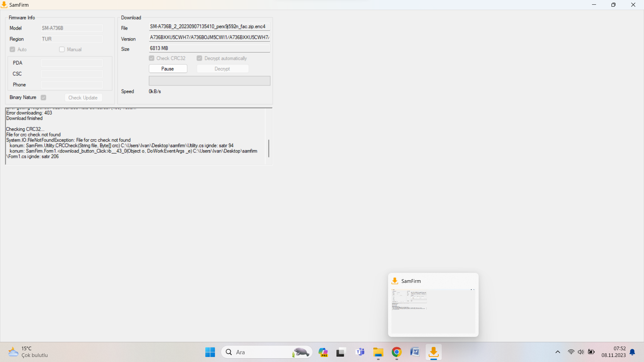This screenshot has height=362, width=644.
Task: Click the battery status tray icon
Action: [591, 352]
